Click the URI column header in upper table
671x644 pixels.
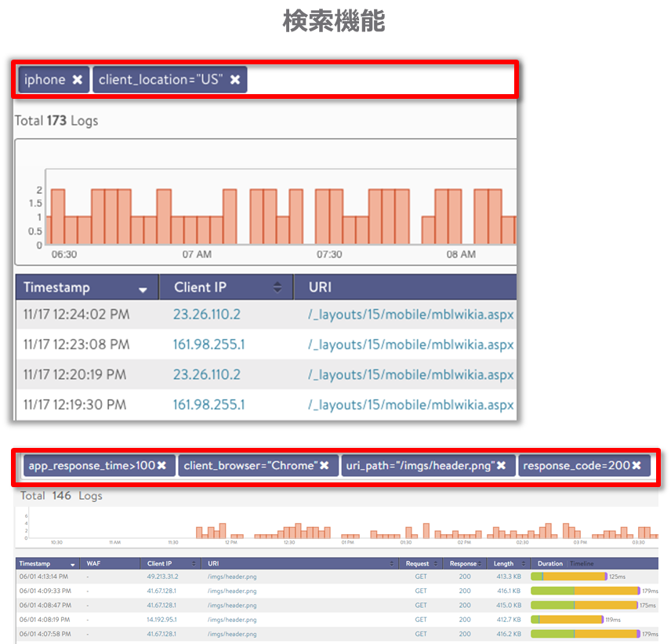(x=320, y=287)
